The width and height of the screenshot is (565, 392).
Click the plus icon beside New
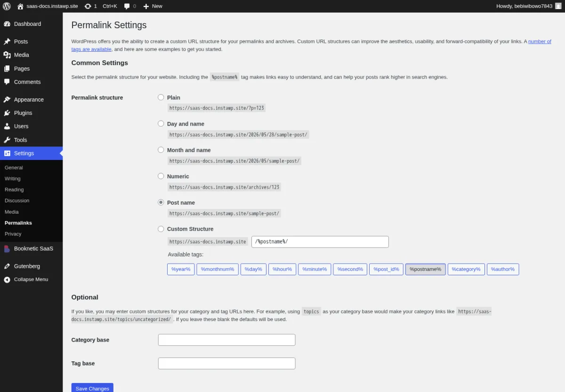point(146,6)
